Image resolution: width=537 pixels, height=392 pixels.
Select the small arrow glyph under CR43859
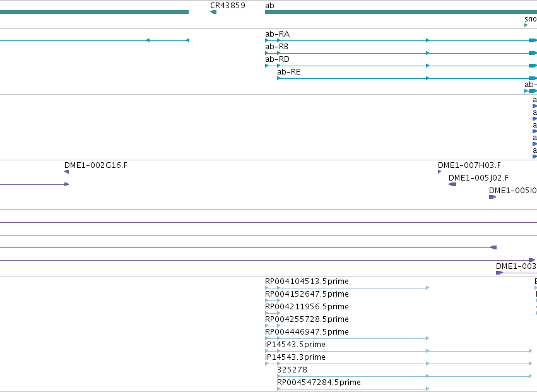213,12
